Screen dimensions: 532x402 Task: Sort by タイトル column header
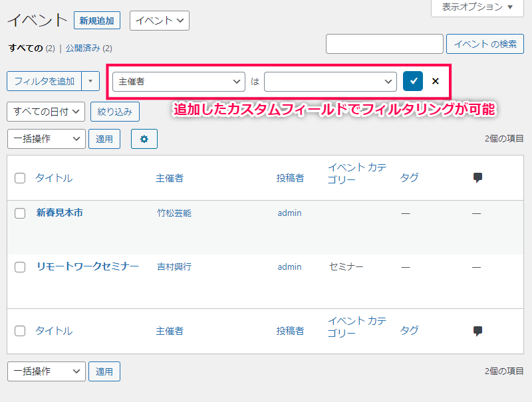[54, 178]
